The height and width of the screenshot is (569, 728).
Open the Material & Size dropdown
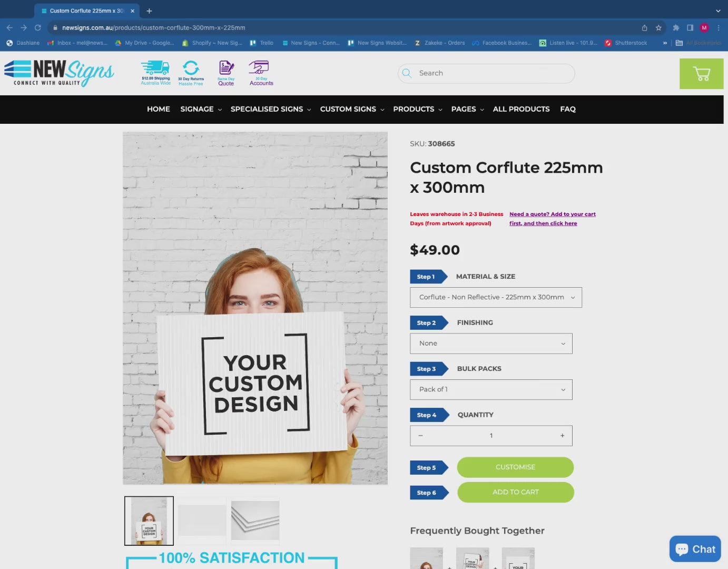(x=496, y=297)
